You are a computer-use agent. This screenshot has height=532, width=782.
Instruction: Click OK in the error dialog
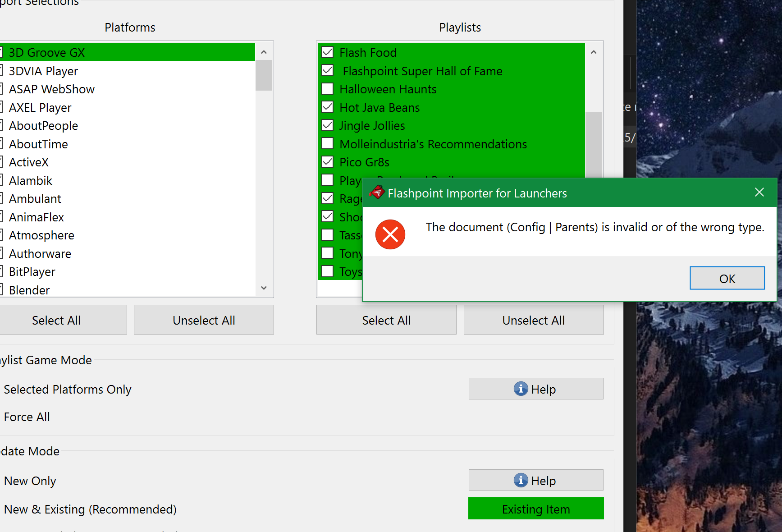point(727,278)
